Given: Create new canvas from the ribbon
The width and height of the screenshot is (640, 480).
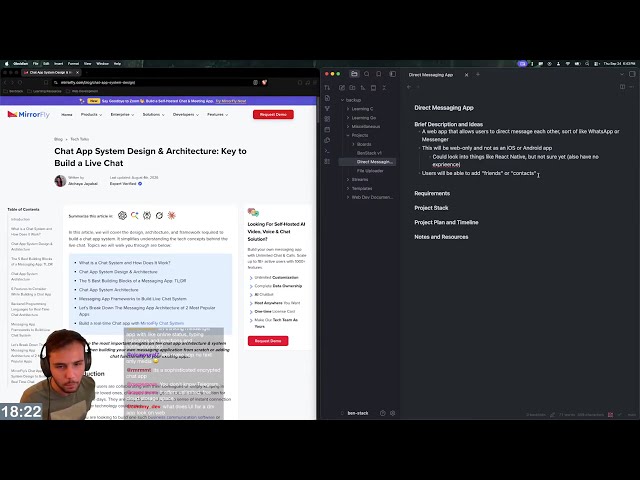Looking at the screenshot, I should point(327,119).
